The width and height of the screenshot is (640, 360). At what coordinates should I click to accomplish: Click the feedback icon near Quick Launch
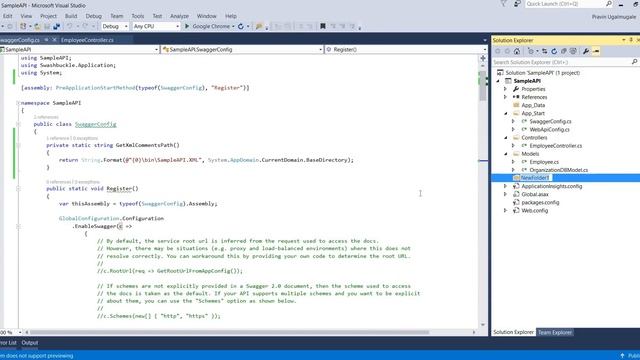[x=517, y=4]
